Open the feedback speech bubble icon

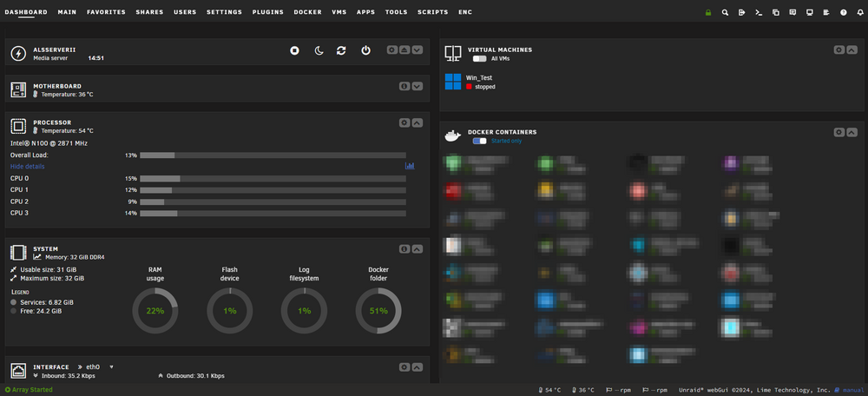[x=792, y=12]
